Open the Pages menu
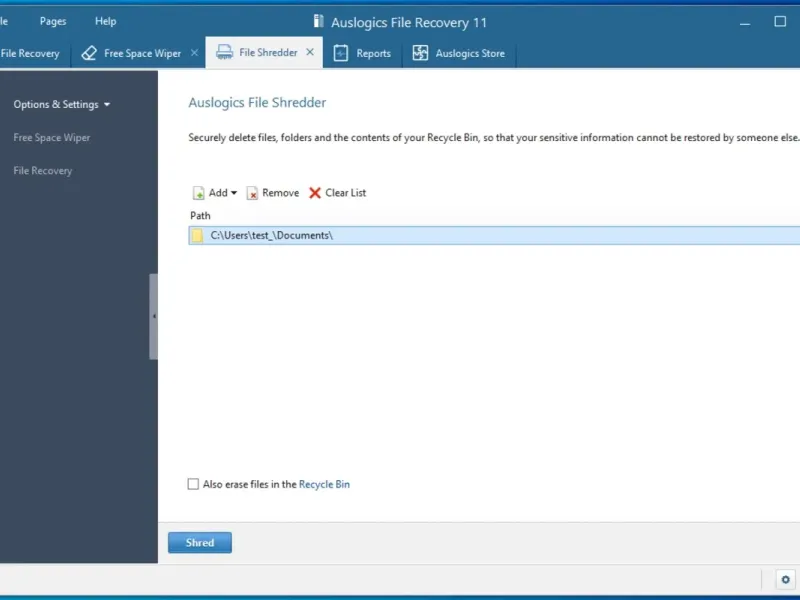The image size is (800, 600). tap(53, 21)
